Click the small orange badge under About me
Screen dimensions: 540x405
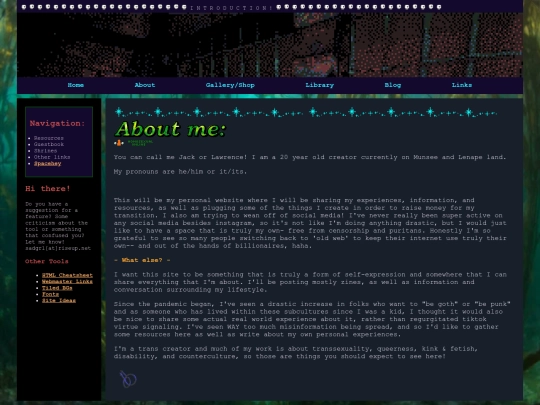click(x=119, y=143)
